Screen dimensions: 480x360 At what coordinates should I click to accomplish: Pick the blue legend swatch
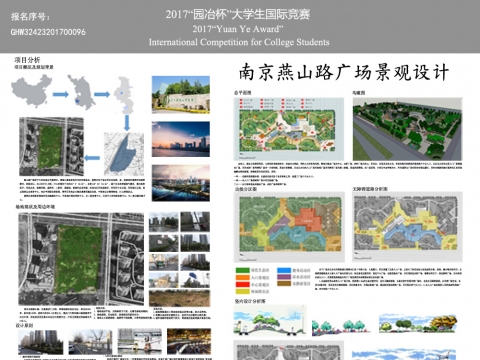284,270
